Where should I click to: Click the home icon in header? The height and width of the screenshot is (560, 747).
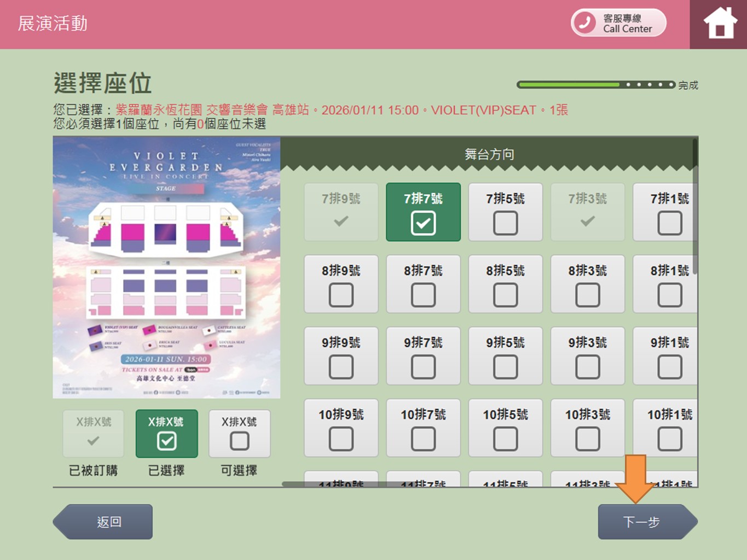720,24
